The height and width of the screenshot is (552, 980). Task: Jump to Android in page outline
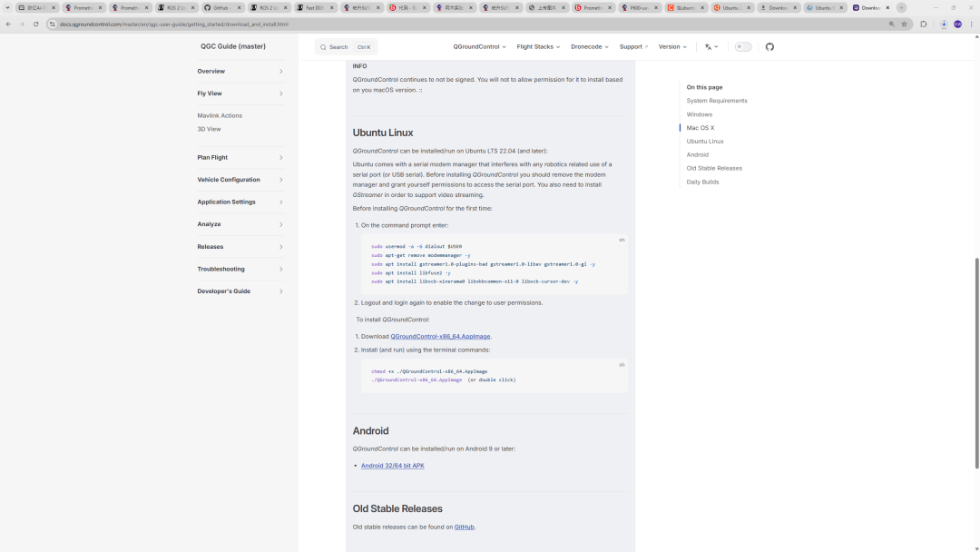(697, 155)
